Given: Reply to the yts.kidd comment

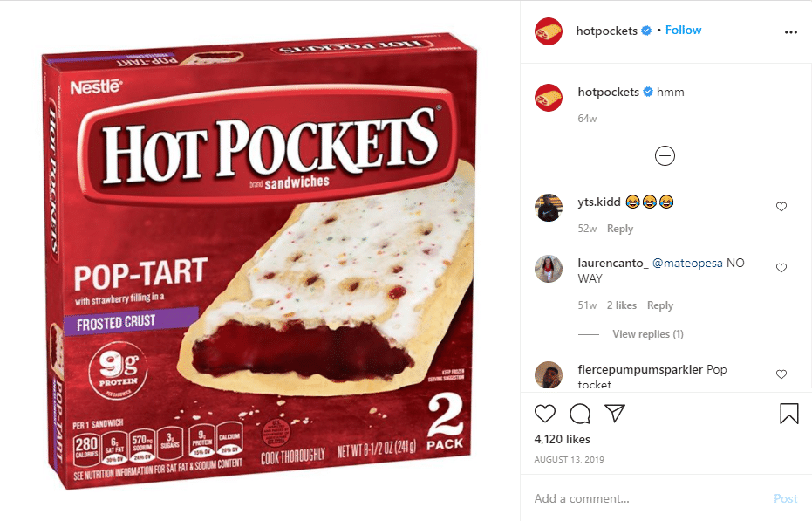Looking at the screenshot, I should coord(620,229).
